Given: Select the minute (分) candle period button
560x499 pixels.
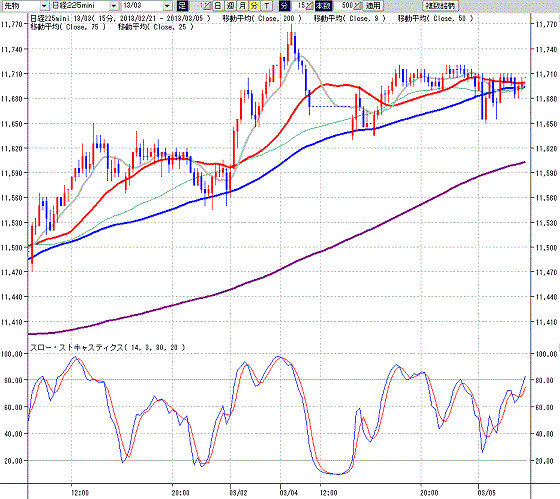Looking at the screenshot, I should (x=254, y=6).
